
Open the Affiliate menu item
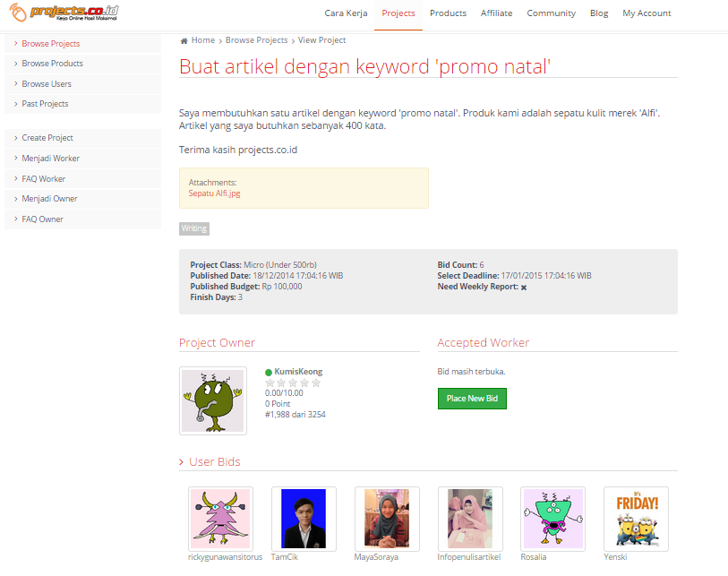pos(496,13)
